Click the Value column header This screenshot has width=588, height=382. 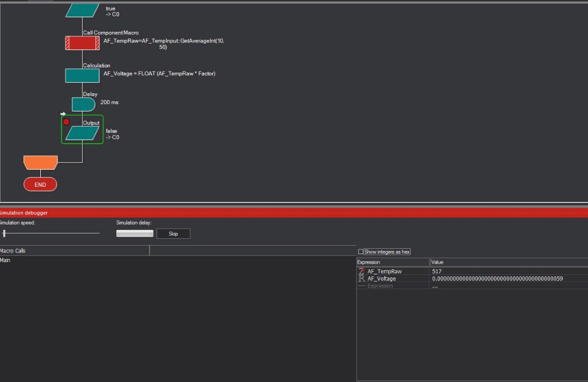[509, 262]
